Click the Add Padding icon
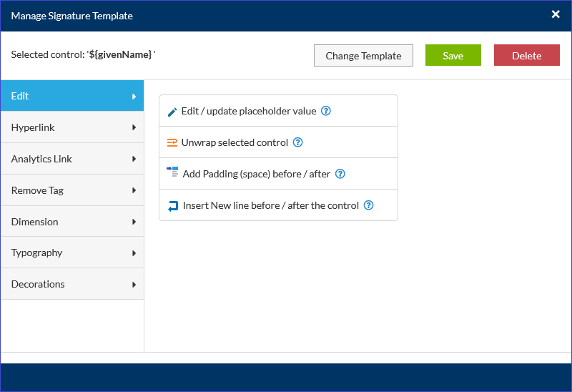Viewport: 572px width, 392px height. [x=172, y=173]
